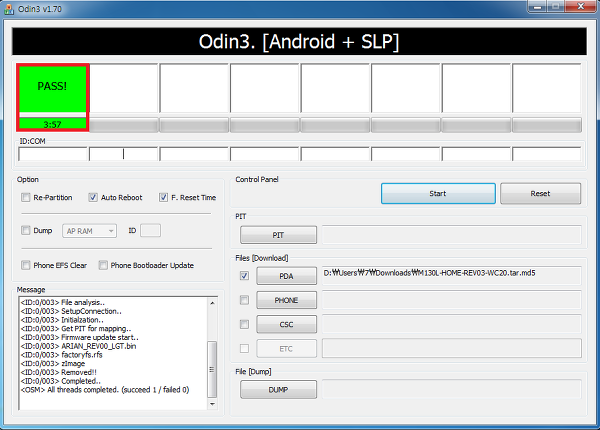Click the 'zImage' log line
Screen dimensions: 600x430
pos(53,363)
